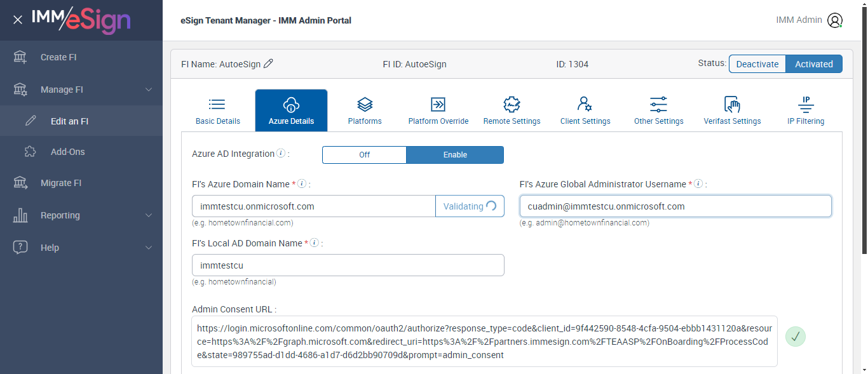Viewport: 868px width, 374px height.
Task: Click the Basic Details list icon
Action: tap(217, 104)
